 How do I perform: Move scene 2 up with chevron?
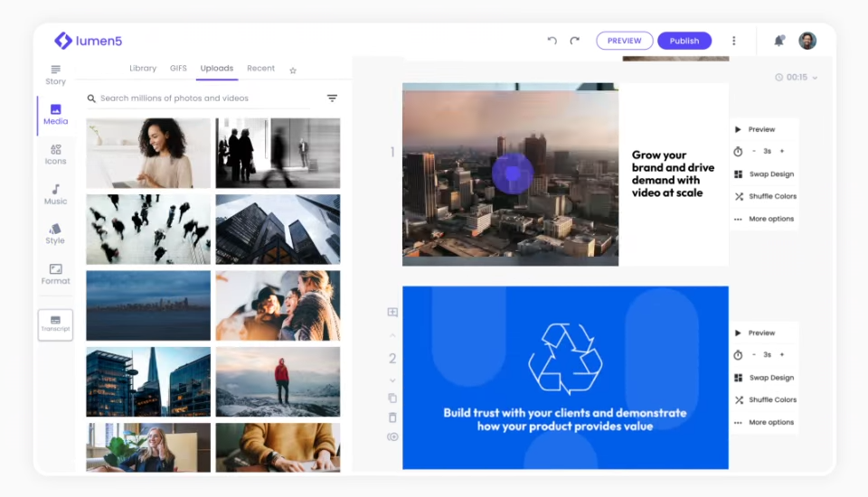click(x=392, y=335)
